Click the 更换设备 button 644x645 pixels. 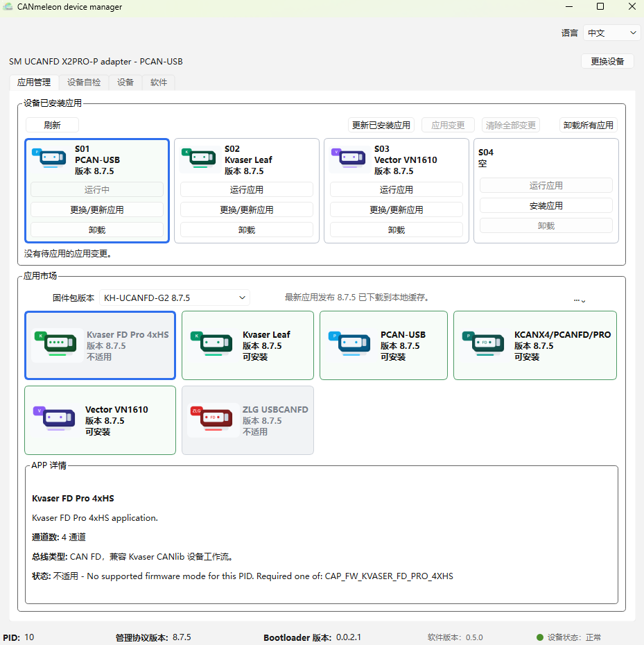[x=607, y=61]
